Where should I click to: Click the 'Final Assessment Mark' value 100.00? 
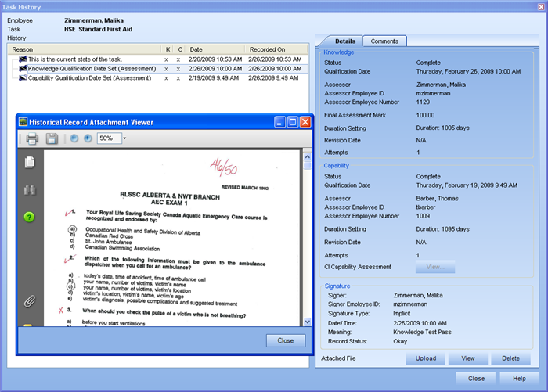425,115
